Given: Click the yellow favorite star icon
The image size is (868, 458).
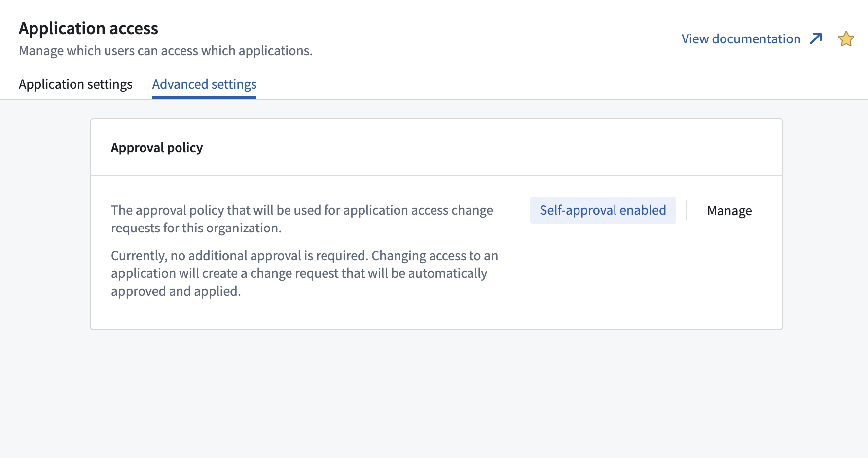Looking at the screenshot, I should click(846, 38).
